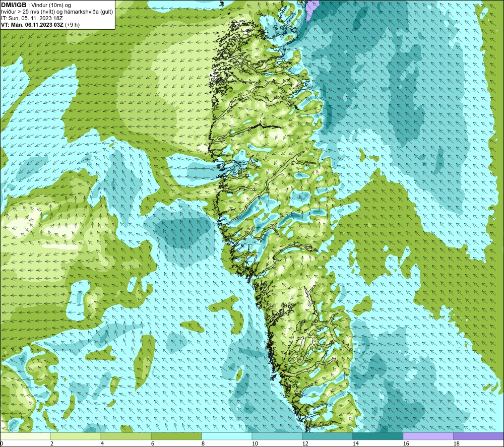504x447 pixels.
Task: Click the legend value 6
Action: coord(153,444)
